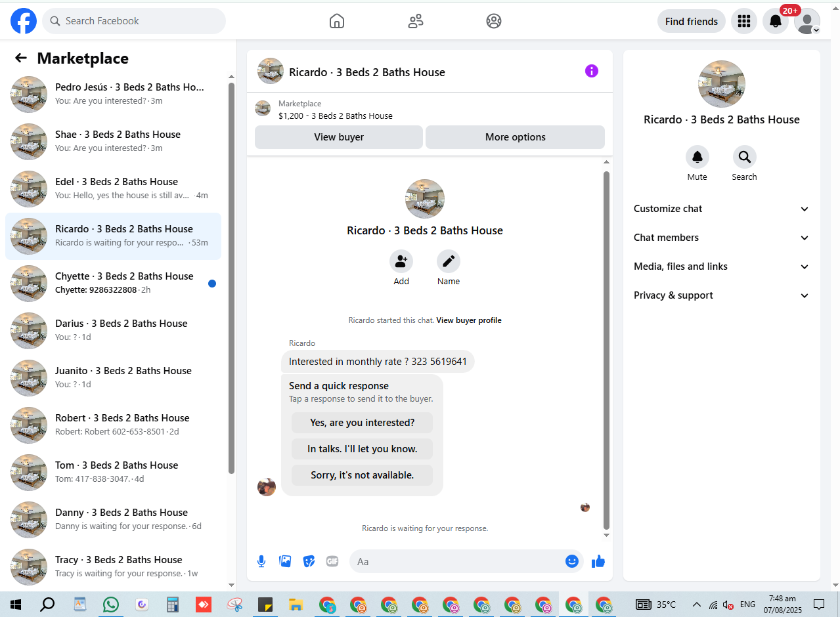The height and width of the screenshot is (617, 840).
Task: Click the View buyer button
Action: 339,137
